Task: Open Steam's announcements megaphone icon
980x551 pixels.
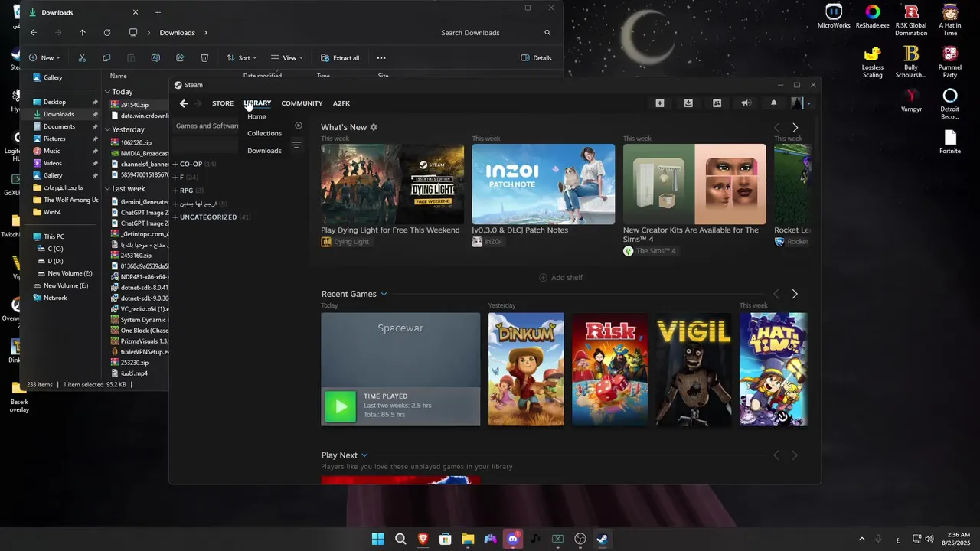Action: (x=746, y=103)
